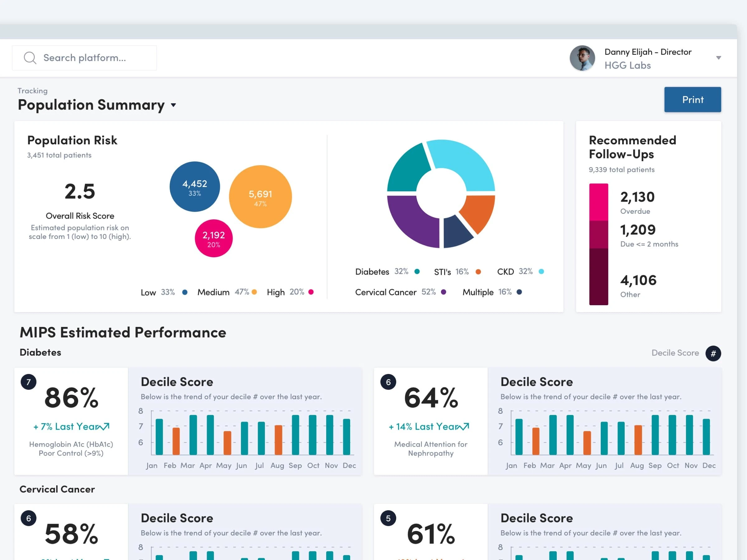Image resolution: width=747 pixels, height=560 pixels.
Task: Click the Other dark maroon bar segment
Action: click(599, 277)
